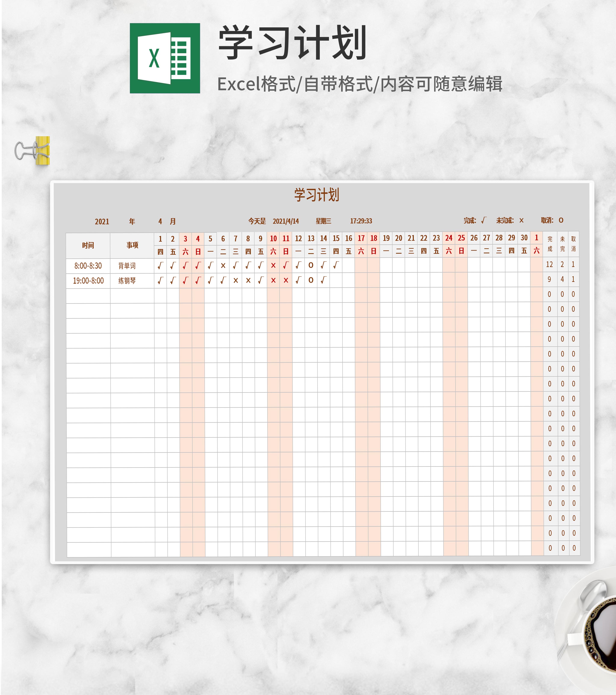Click the checkmark symbol beside 完成 legend
616x695 pixels.
point(484,220)
